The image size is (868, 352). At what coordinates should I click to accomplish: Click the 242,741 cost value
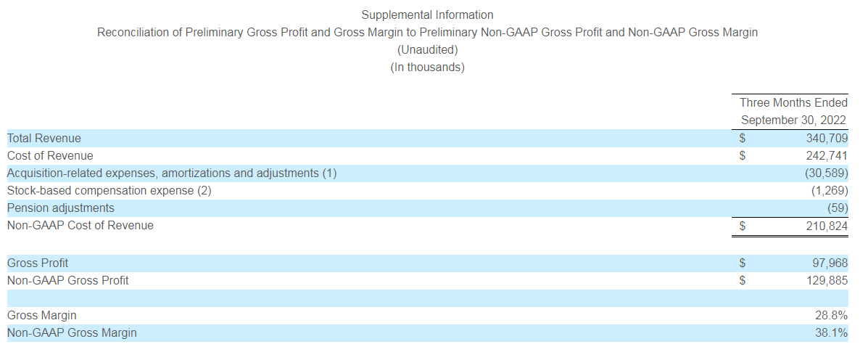point(826,155)
